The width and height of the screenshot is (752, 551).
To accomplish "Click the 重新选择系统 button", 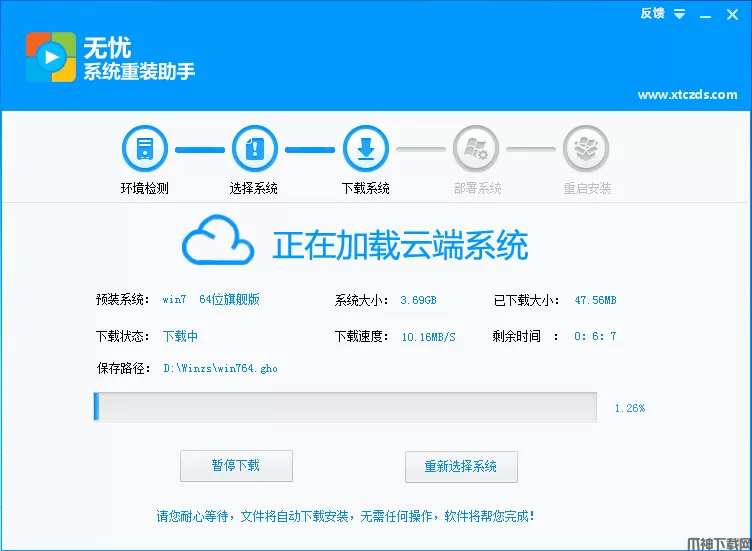I will tap(461, 467).
